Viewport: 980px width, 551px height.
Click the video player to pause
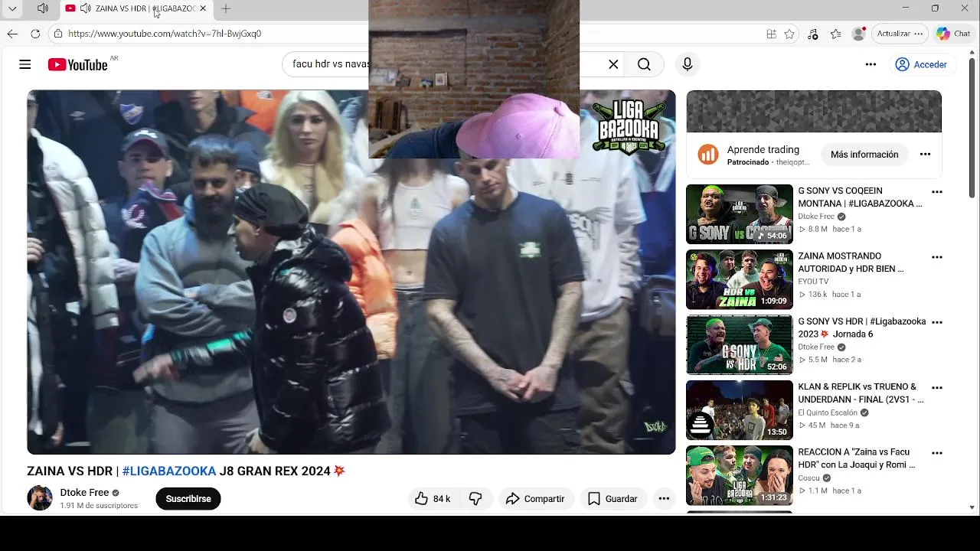click(x=351, y=272)
